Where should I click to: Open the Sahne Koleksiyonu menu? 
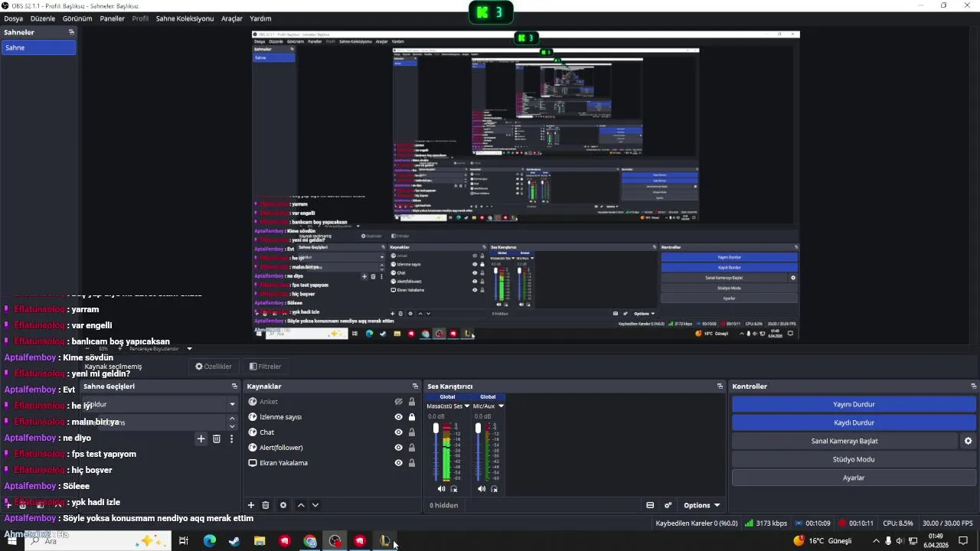(185, 18)
